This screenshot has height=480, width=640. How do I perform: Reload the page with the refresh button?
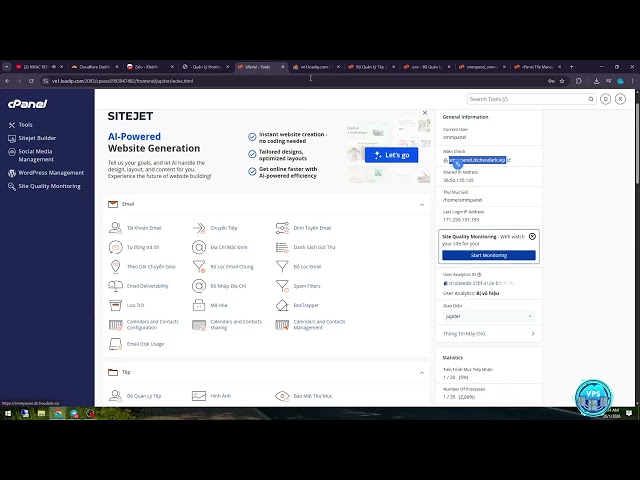tap(31, 81)
